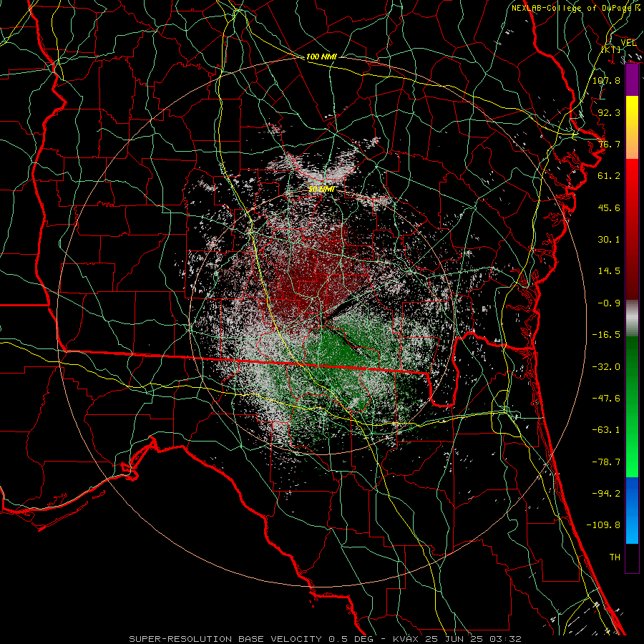
Task: Click the VEL legend title
Action: tap(628, 43)
